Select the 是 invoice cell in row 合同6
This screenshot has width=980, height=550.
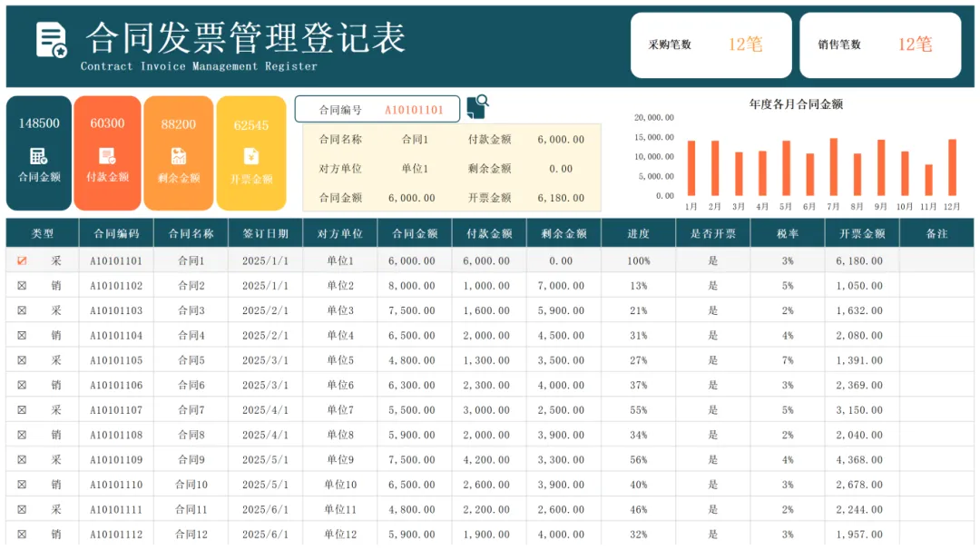coord(713,385)
